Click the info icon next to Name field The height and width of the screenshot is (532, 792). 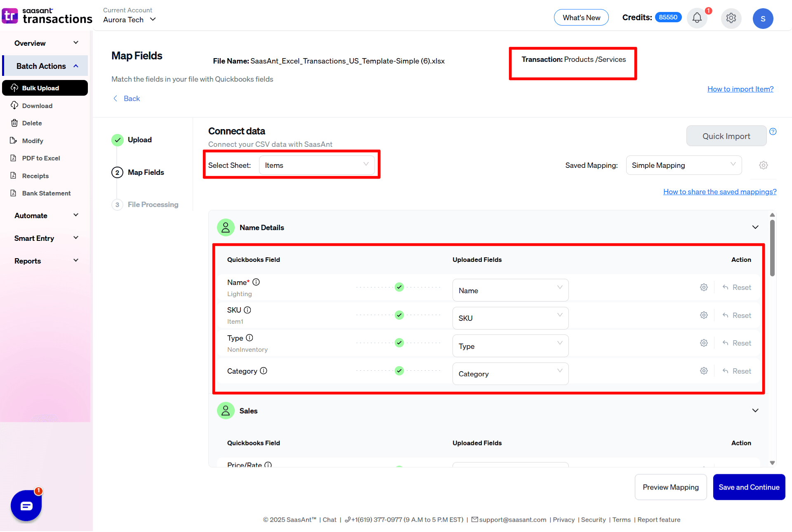256,282
